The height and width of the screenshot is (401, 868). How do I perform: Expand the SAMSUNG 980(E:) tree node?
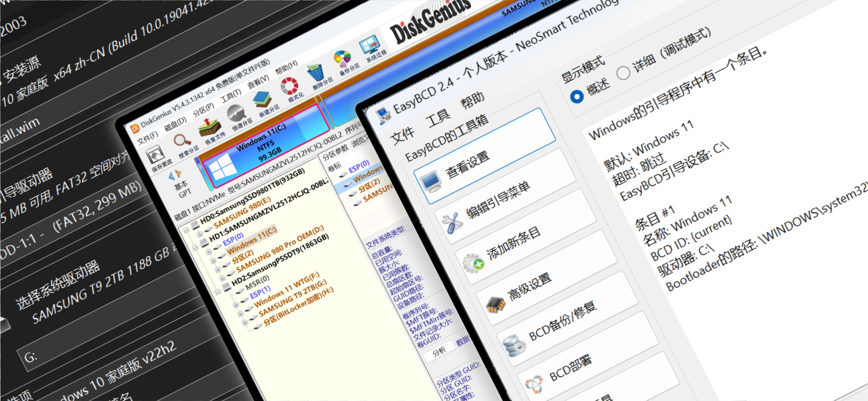click(199, 234)
